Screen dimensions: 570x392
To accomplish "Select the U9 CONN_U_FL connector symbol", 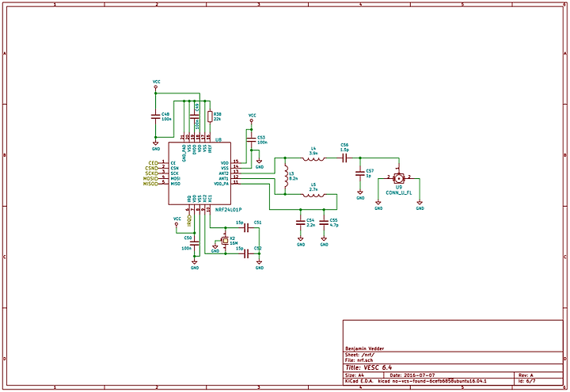I will [x=399, y=178].
